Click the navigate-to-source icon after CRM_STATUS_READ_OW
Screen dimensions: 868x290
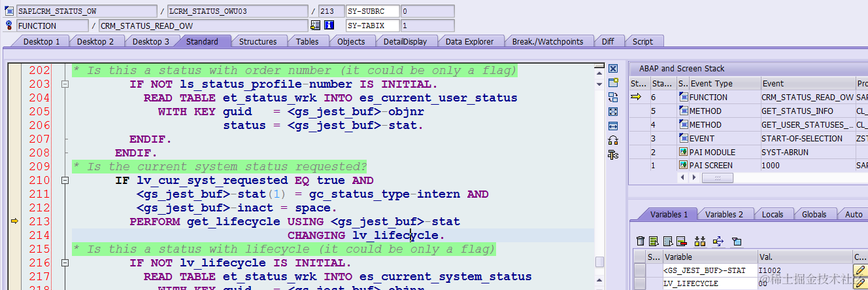pos(316,26)
